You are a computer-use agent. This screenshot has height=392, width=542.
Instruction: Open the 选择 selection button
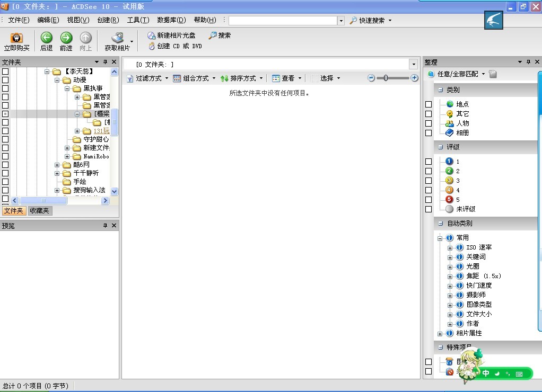pyautogui.click(x=326, y=78)
